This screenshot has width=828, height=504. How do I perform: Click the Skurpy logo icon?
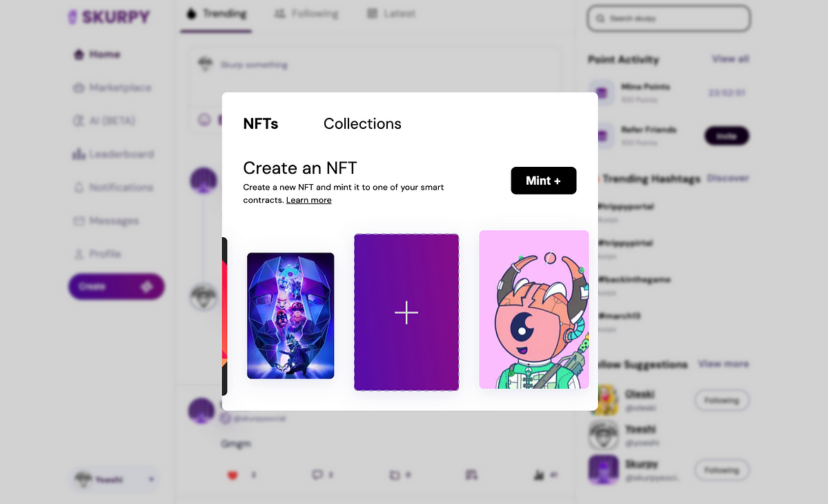point(72,17)
